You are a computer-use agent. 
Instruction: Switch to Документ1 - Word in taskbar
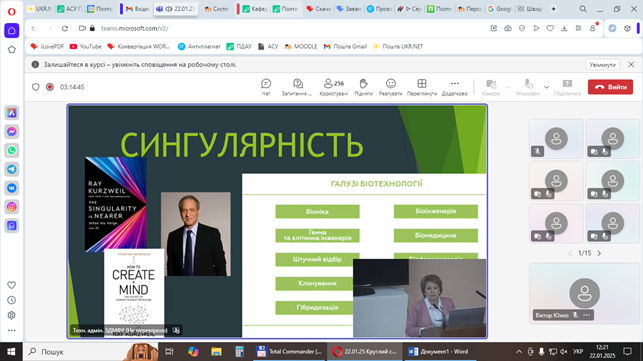coord(439,352)
